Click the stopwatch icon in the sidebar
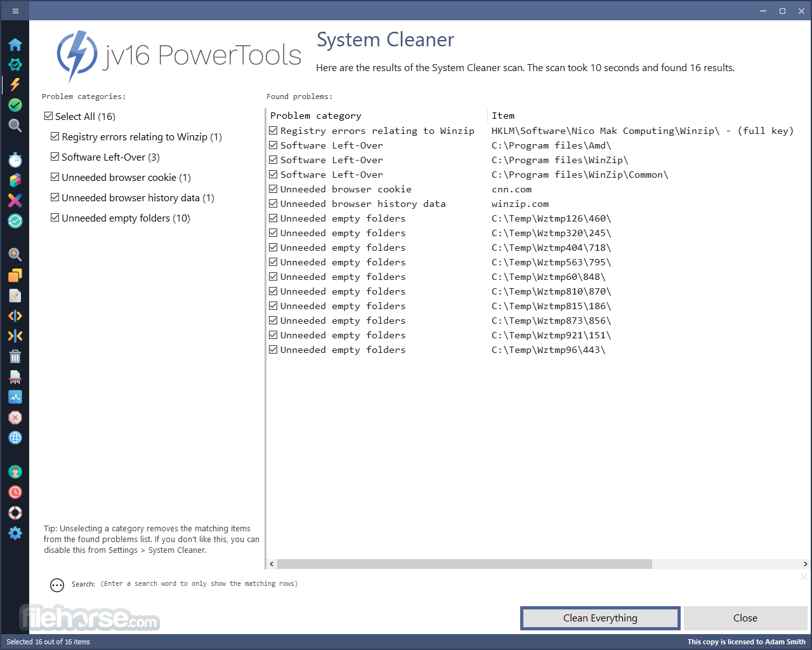The image size is (812, 650). click(x=15, y=160)
